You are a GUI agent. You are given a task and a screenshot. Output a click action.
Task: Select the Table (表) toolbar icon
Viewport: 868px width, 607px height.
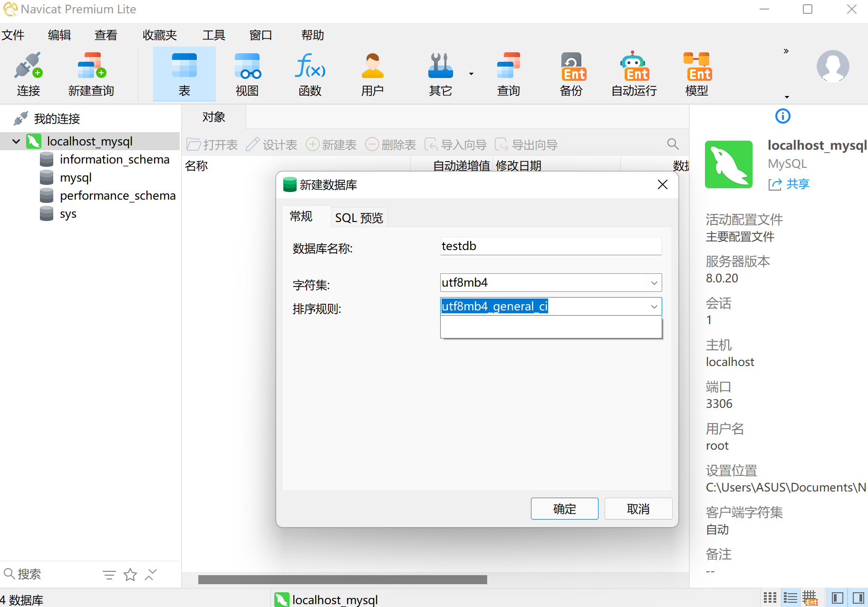[184, 74]
